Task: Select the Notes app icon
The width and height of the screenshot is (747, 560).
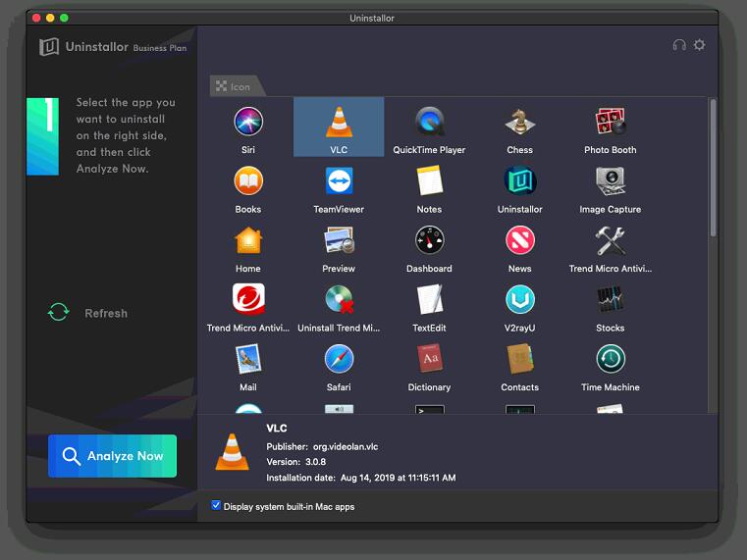Action: tap(429, 180)
